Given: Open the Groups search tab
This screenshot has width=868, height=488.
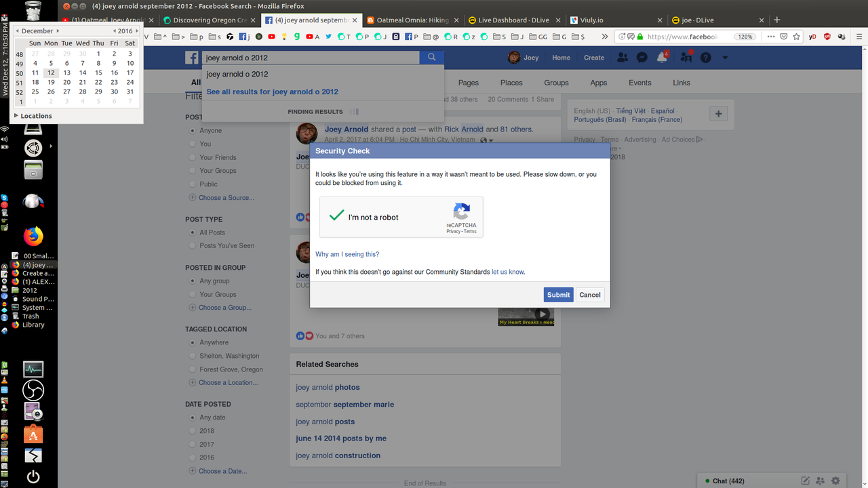Looking at the screenshot, I should point(556,83).
